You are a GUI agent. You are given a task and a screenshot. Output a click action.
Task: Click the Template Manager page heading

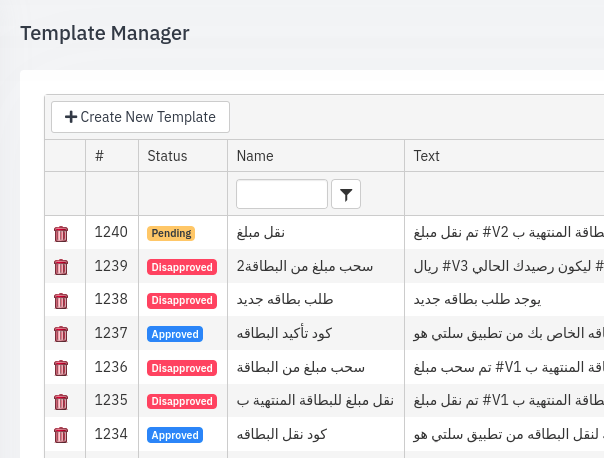(x=105, y=32)
